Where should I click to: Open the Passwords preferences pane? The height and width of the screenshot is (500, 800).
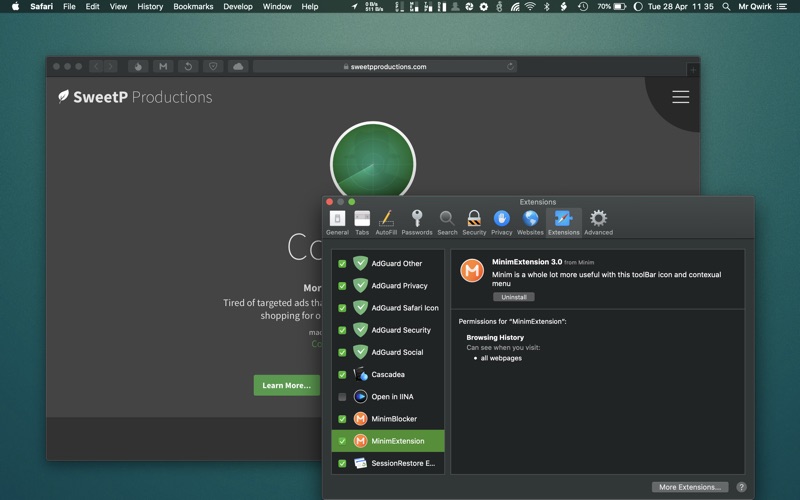(417, 222)
